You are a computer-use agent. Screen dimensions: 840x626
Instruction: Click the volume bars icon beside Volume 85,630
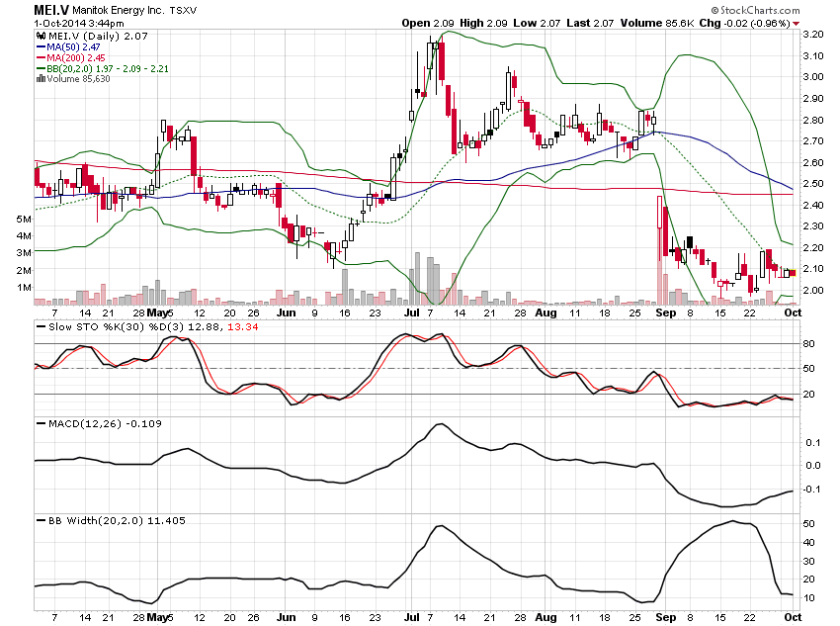tap(41, 79)
